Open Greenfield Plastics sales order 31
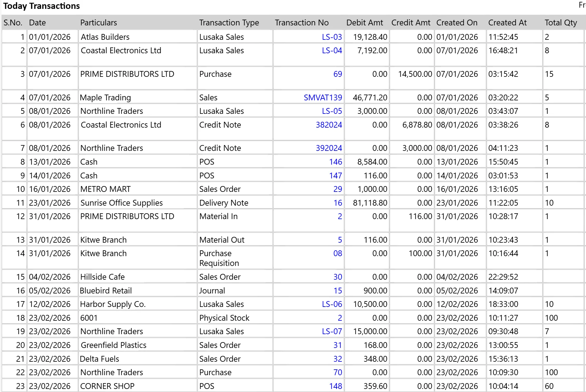 coord(337,345)
